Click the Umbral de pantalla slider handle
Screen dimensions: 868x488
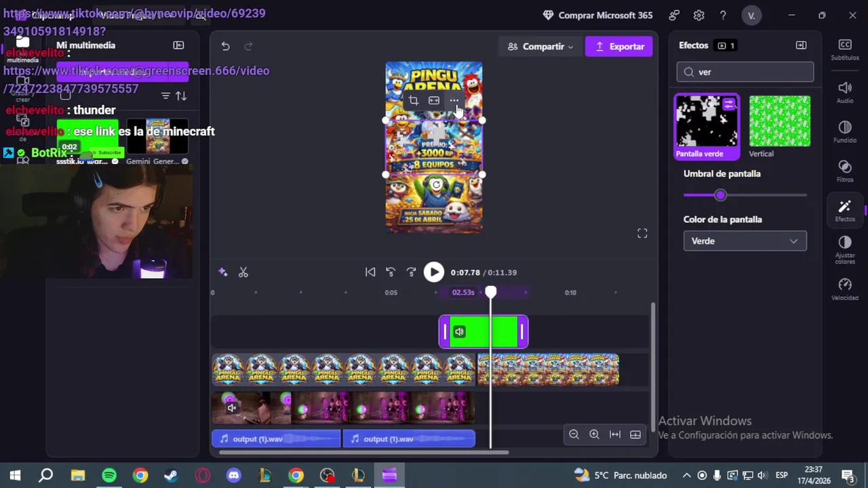point(720,195)
